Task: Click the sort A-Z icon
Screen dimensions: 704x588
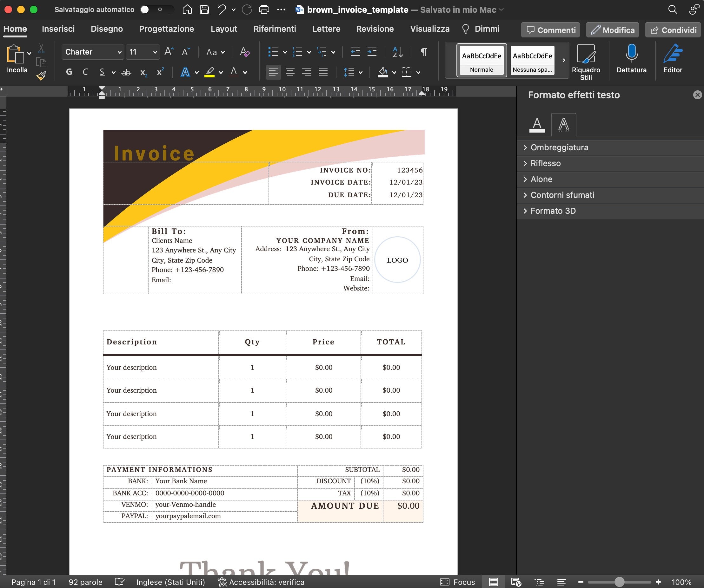Action: click(398, 52)
